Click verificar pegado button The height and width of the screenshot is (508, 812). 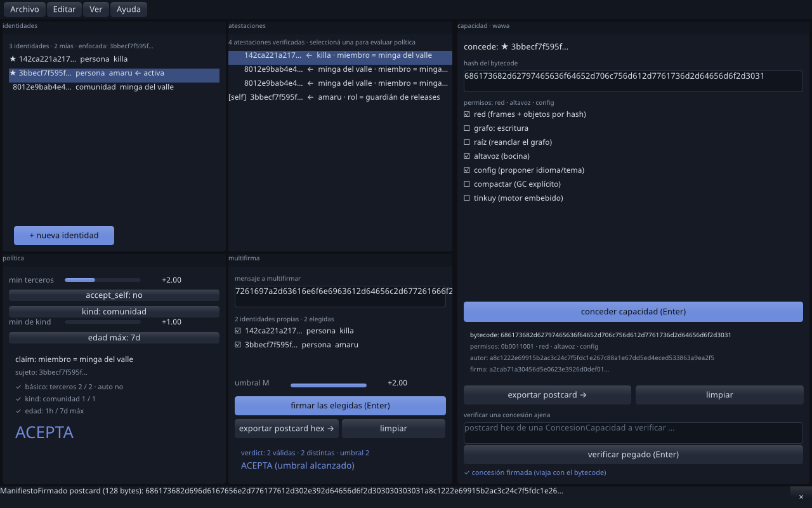(x=633, y=455)
